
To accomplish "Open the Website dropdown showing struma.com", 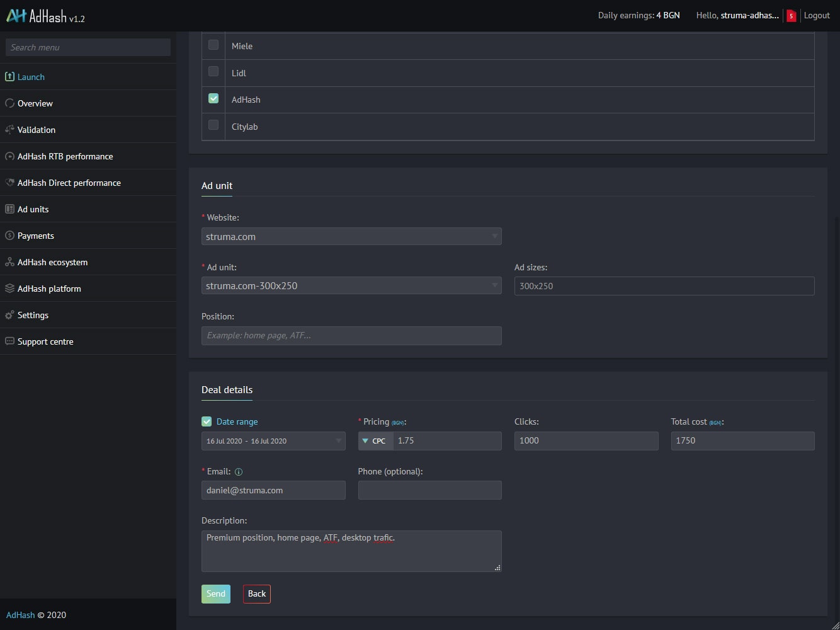I will (351, 236).
